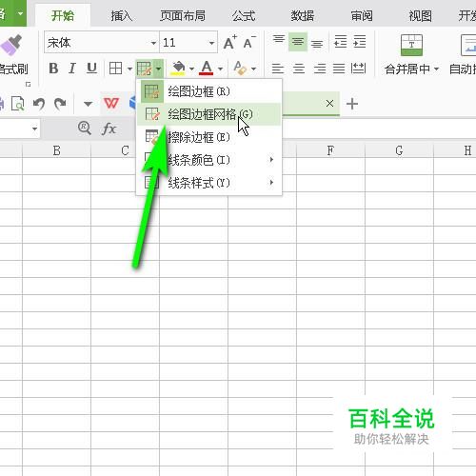
Task: Click the decrease indent icon
Action: [341, 42]
